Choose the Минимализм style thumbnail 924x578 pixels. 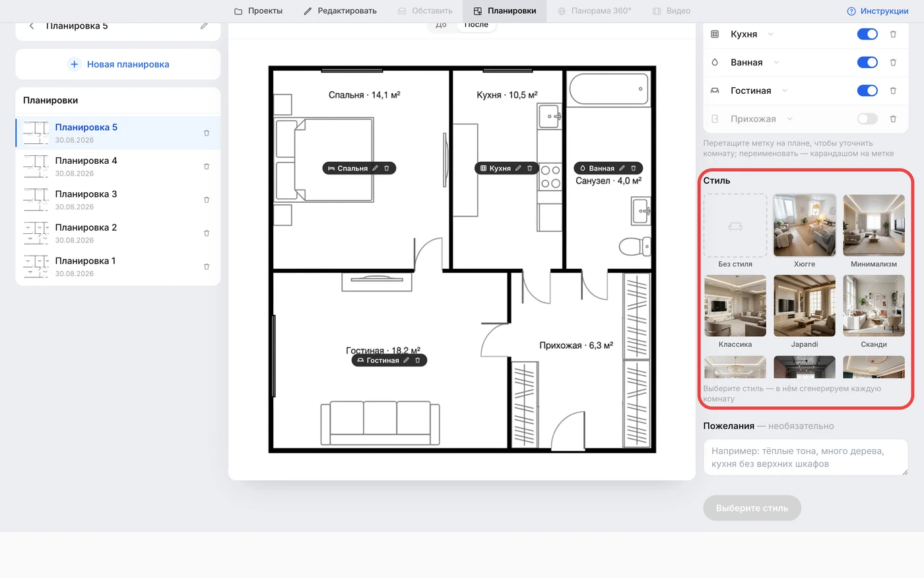coord(874,225)
